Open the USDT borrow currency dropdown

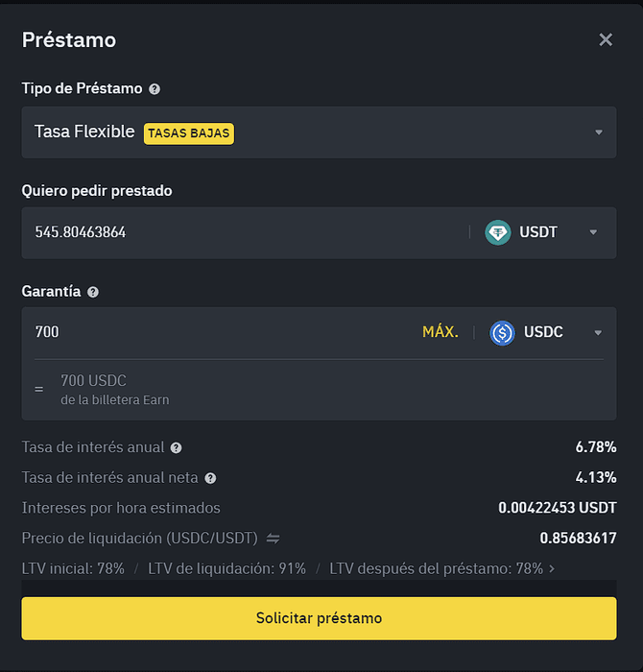pos(593,232)
